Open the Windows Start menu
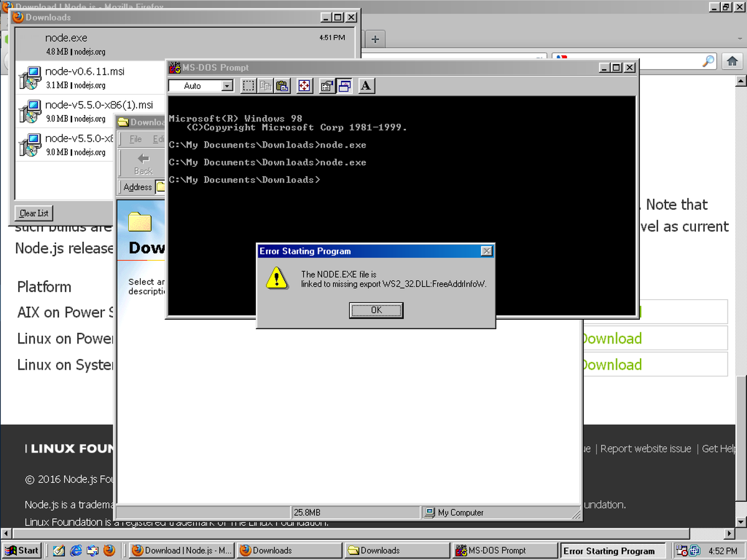This screenshot has width=747, height=560. pyautogui.click(x=22, y=550)
